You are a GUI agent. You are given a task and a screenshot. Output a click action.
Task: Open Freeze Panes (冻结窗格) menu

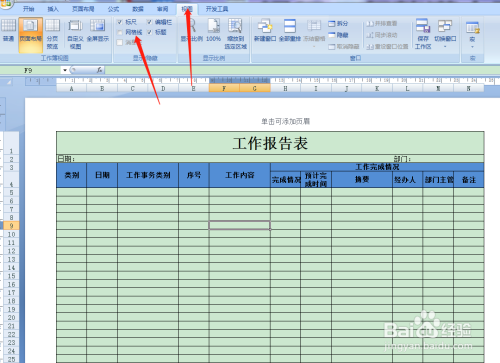314,33
